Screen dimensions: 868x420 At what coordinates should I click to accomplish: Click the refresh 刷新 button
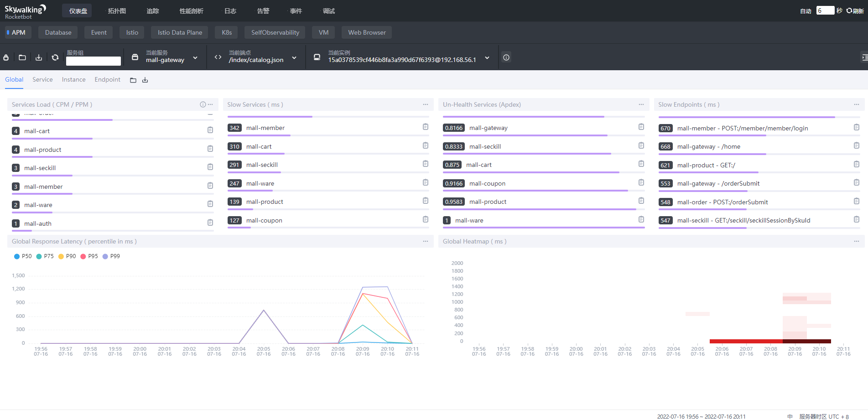point(855,10)
